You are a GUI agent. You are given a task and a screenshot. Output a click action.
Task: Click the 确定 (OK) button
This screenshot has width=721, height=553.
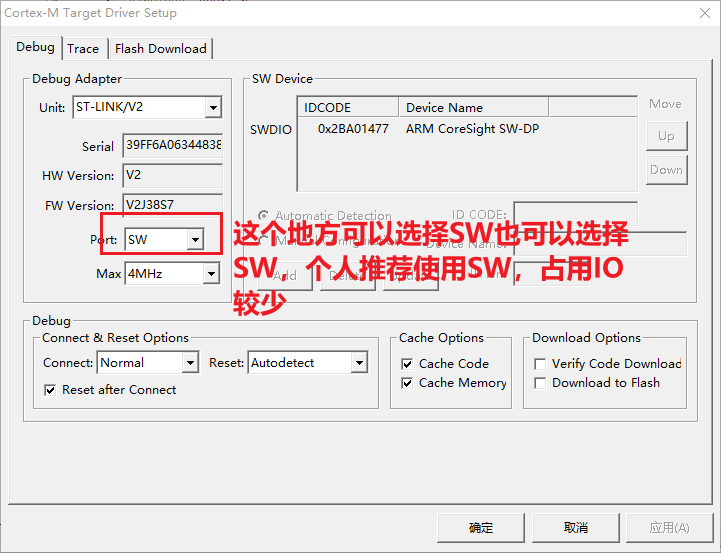481,528
